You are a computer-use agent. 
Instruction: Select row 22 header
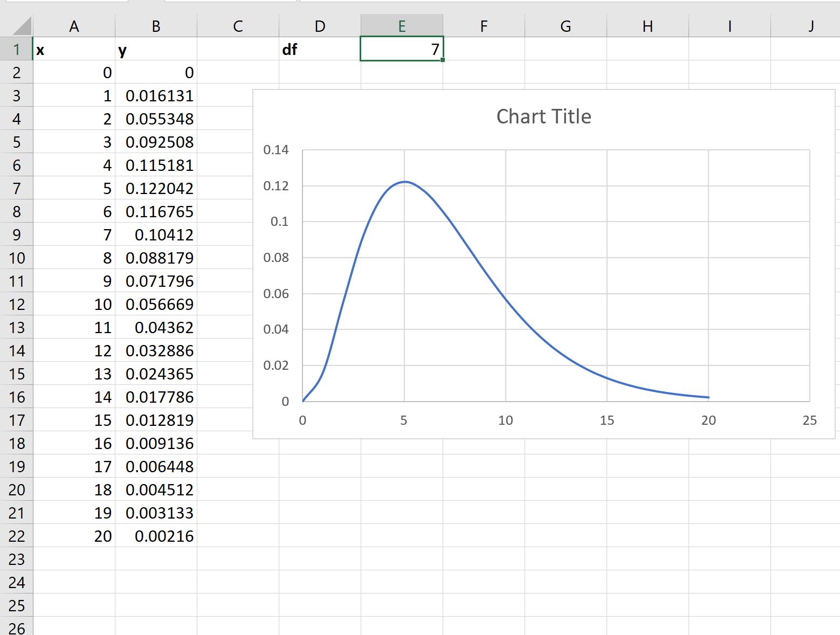pos(17,536)
